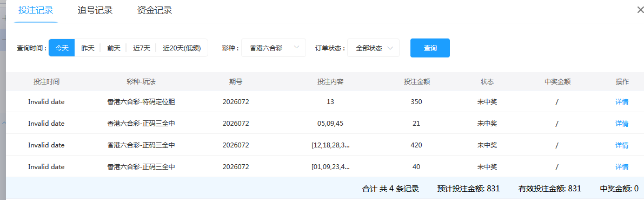Click the 投注金额 column header
Viewport: 644px width, 200px height.
[x=416, y=81]
